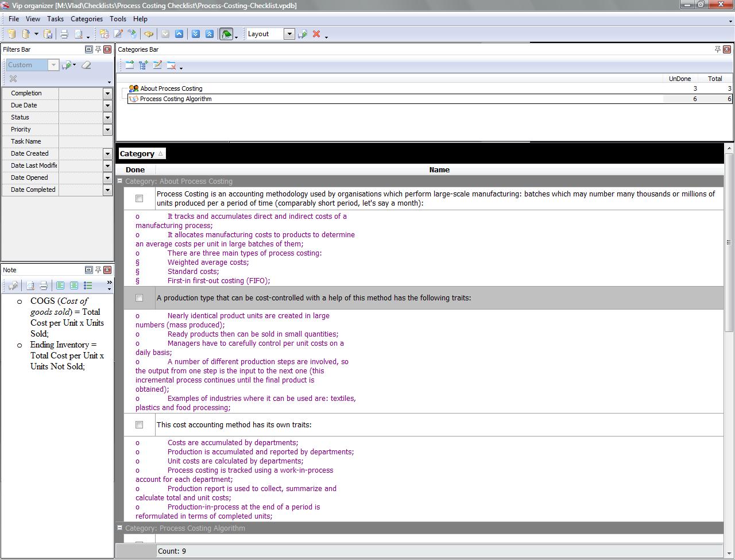Click the task list vertical scrollbar thumb

click(729, 242)
